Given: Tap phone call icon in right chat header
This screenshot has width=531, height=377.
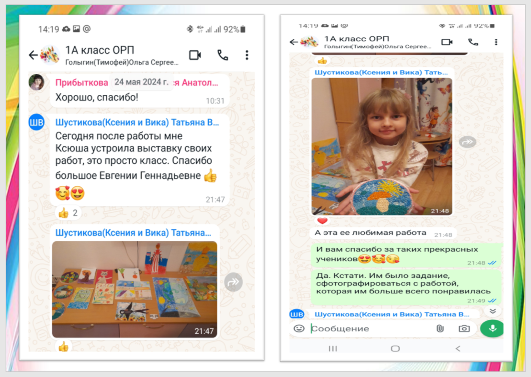Looking at the screenshot, I should pos(473,42).
